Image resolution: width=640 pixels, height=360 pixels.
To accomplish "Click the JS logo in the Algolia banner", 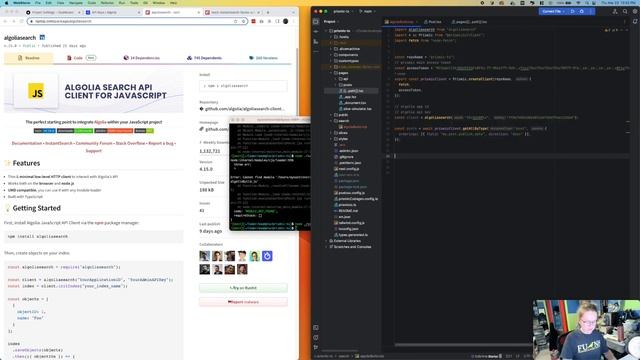I will (x=36, y=92).
